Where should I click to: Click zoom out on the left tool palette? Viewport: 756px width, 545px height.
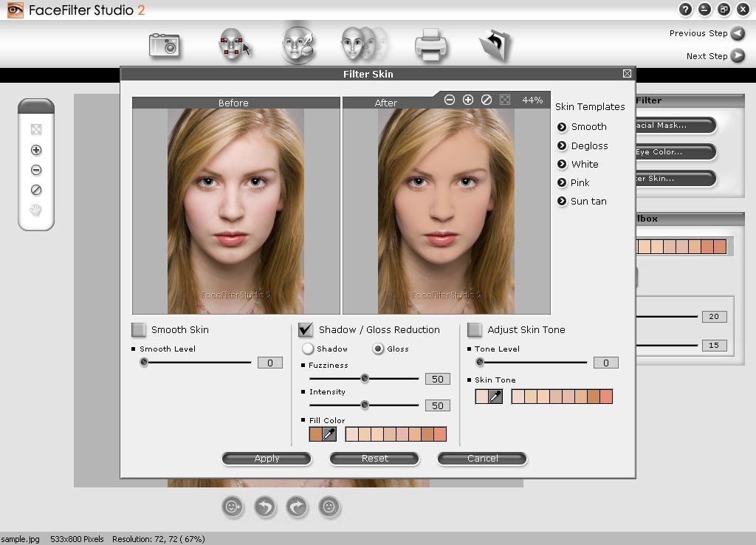(36, 171)
